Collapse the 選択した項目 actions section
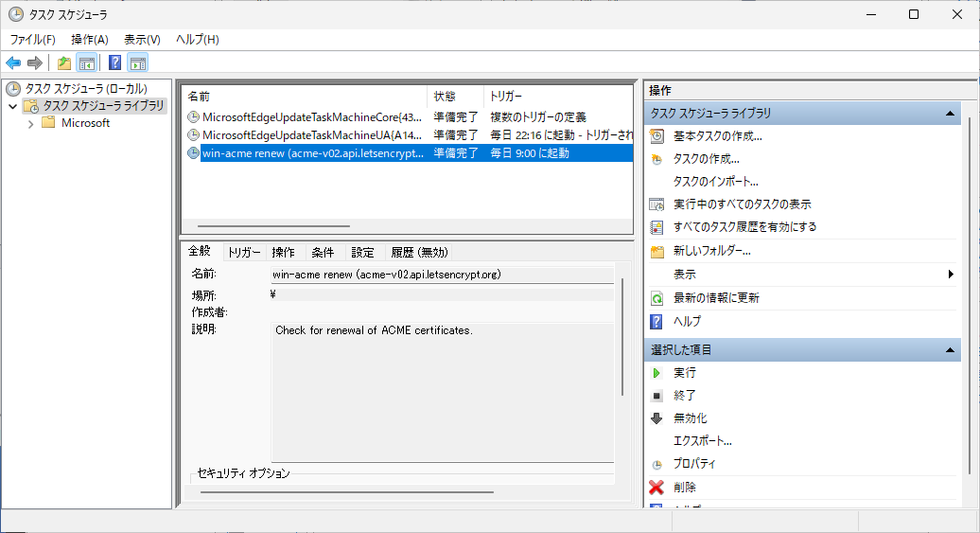Image resolution: width=980 pixels, height=533 pixels. [x=950, y=349]
